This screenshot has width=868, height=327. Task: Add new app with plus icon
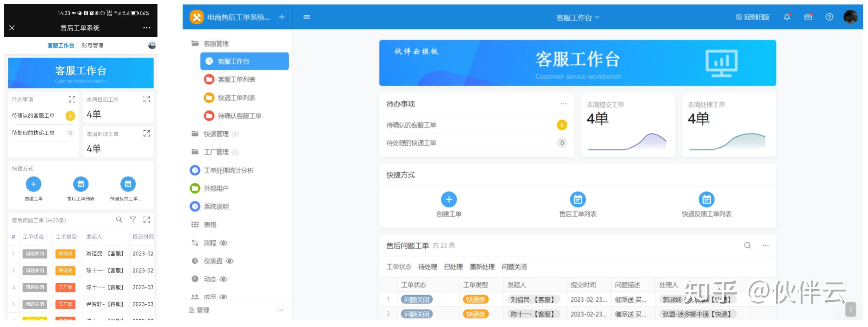coord(282,17)
